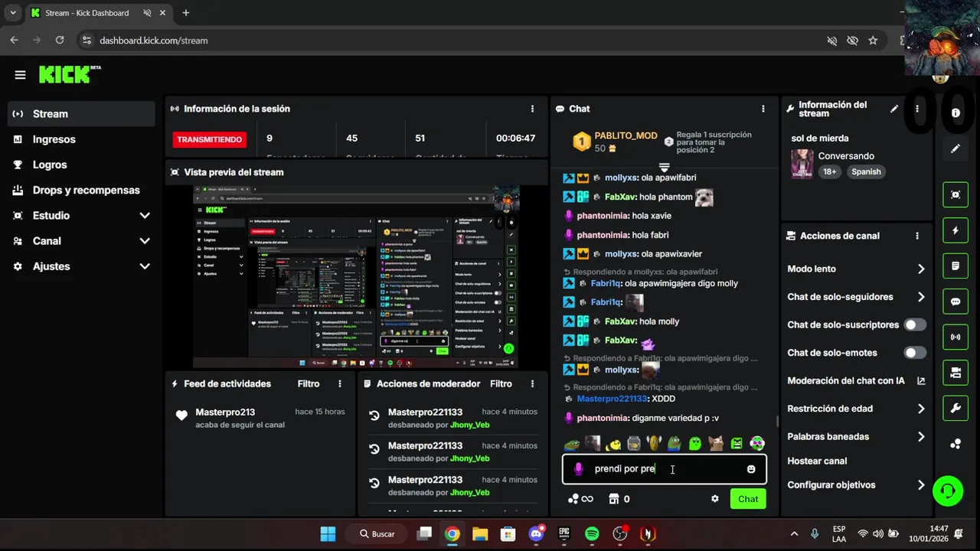Open the Filtro option in Feed de actividades

[309, 383]
